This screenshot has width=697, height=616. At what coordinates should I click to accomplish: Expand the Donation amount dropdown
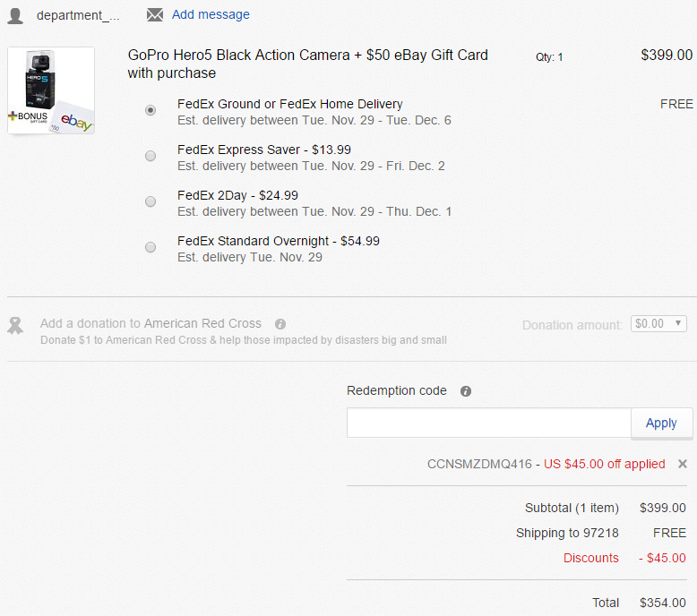(658, 324)
